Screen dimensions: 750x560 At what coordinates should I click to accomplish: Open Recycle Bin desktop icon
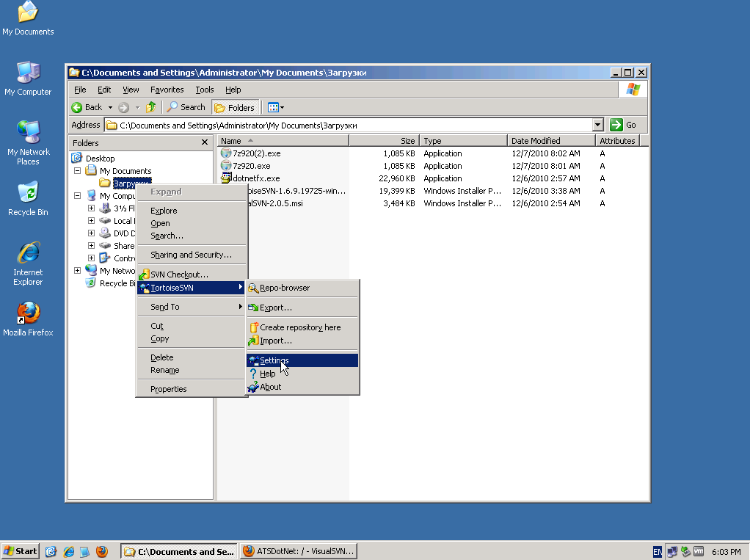[28, 199]
